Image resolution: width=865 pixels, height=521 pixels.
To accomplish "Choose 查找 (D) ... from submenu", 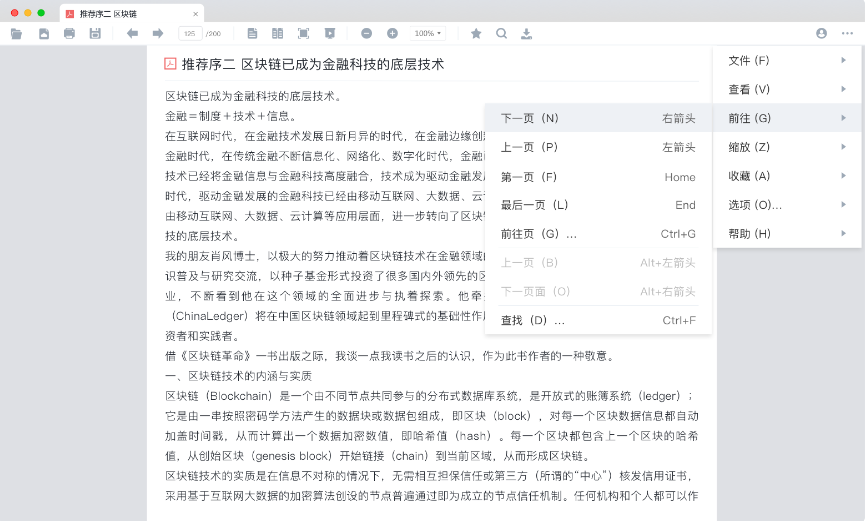I will [x=598, y=320].
